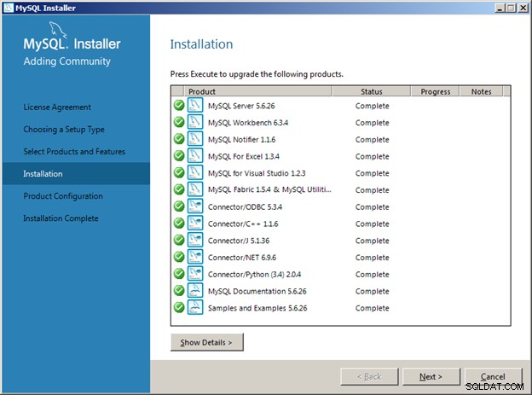Click the Samples and Examples product icon
532x395 pixels.
pyautogui.click(x=195, y=307)
